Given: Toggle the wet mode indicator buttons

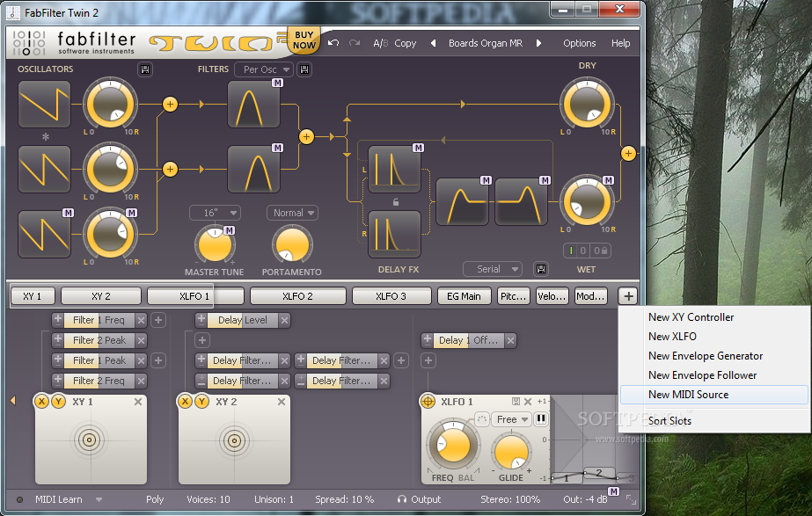Looking at the screenshot, I should (587, 251).
